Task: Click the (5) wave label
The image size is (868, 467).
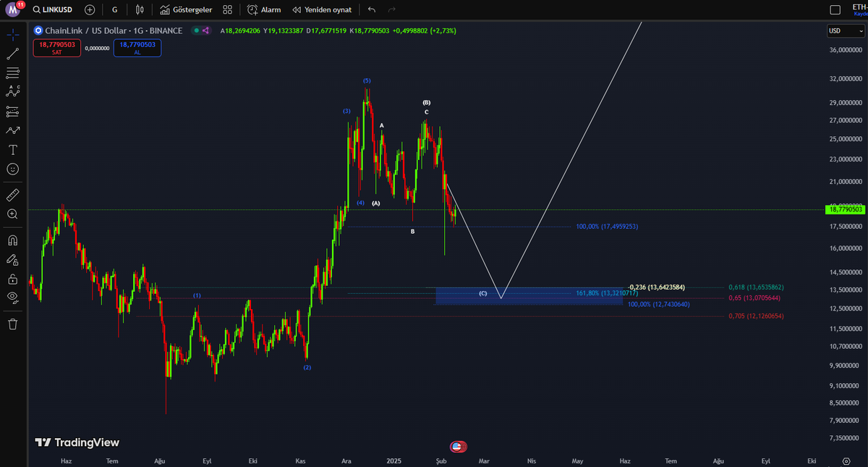Action: click(x=367, y=80)
